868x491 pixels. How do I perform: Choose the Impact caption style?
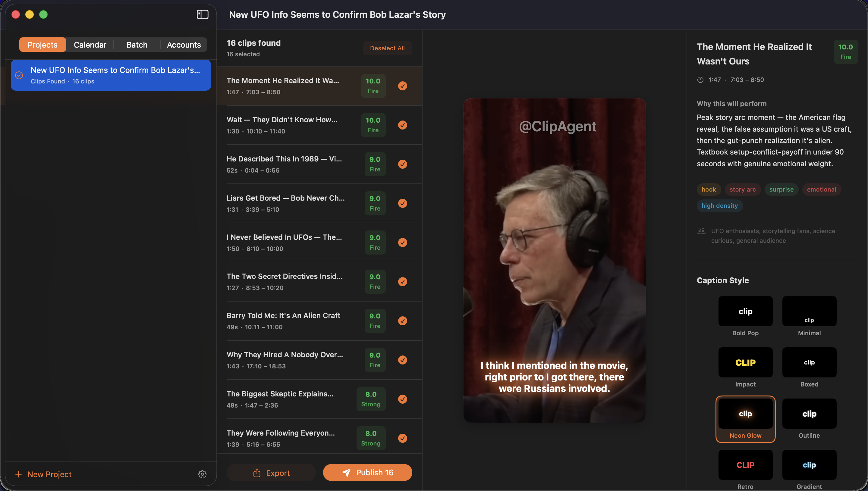click(745, 362)
